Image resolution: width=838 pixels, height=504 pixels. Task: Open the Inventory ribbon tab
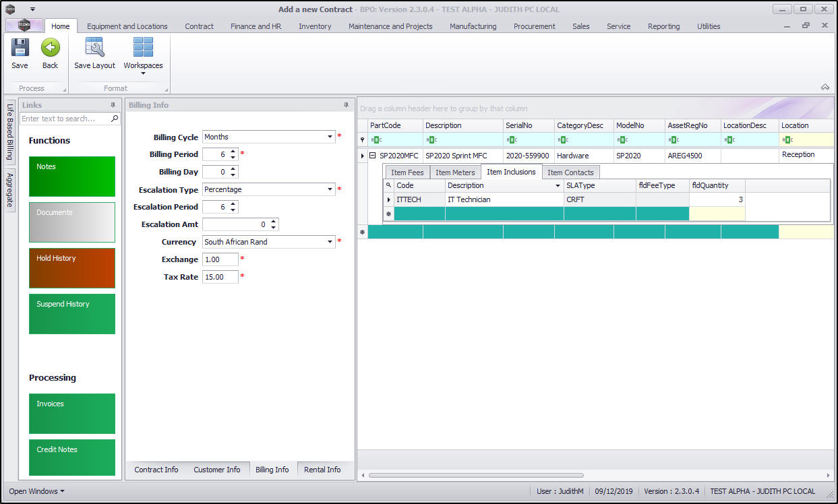click(315, 26)
